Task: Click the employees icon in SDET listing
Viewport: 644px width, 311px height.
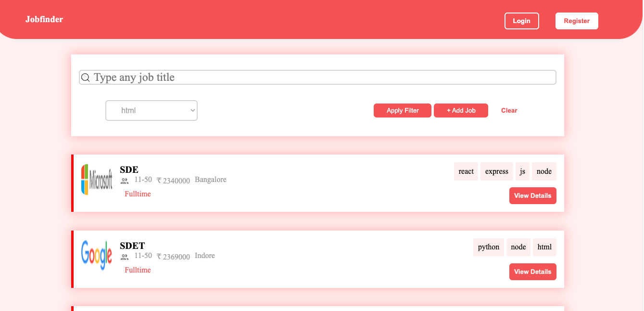Action: click(125, 257)
